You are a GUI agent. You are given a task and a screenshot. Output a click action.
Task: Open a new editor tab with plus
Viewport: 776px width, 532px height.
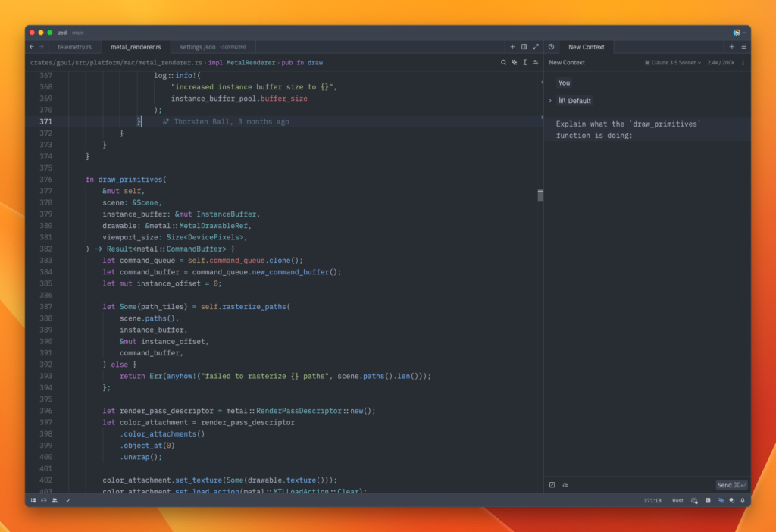(x=512, y=46)
